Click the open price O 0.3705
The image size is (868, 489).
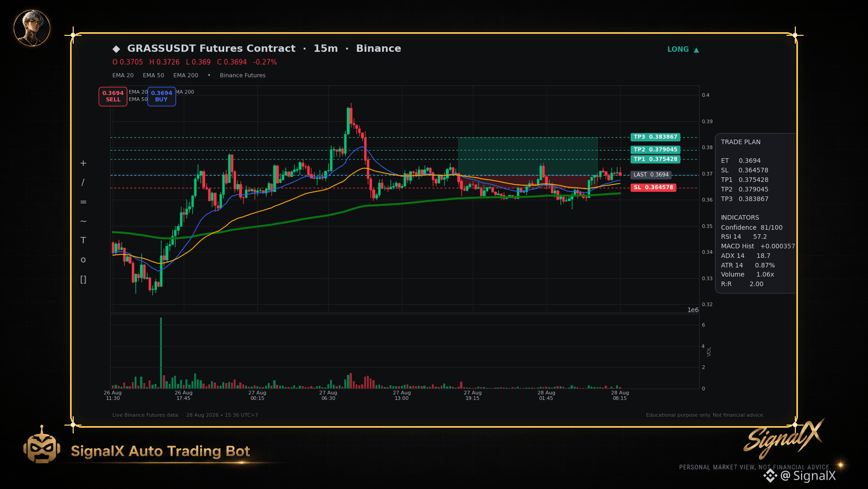[x=127, y=62]
